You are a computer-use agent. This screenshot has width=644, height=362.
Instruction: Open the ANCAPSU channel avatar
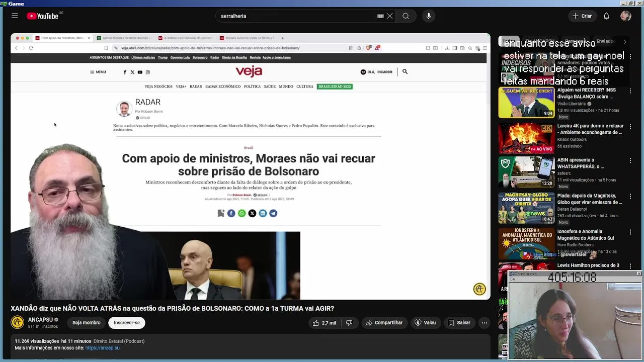click(x=18, y=322)
